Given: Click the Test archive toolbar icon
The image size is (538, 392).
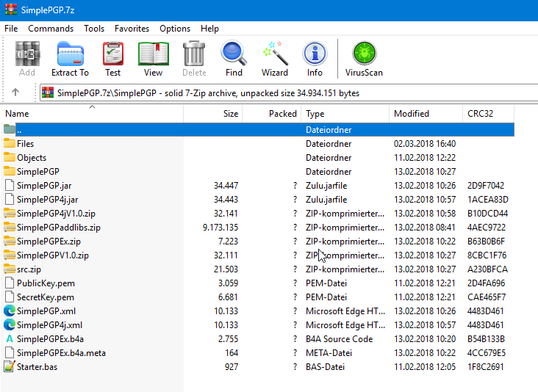Looking at the screenshot, I should point(113,54).
